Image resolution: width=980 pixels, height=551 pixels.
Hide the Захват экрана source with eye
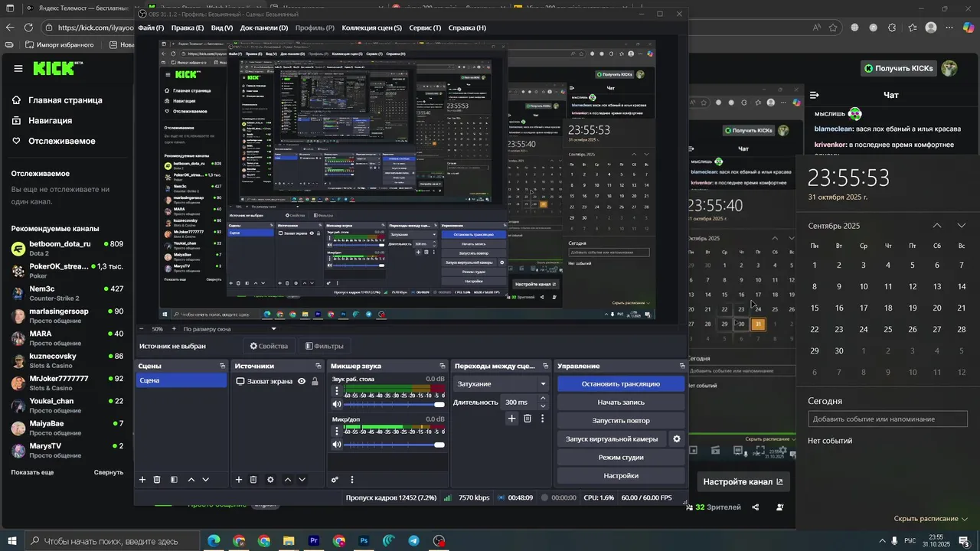pyautogui.click(x=302, y=381)
